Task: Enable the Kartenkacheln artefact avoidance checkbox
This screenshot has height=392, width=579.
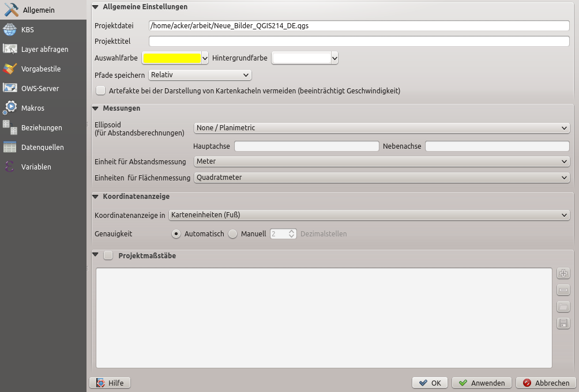Action: [101, 91]
